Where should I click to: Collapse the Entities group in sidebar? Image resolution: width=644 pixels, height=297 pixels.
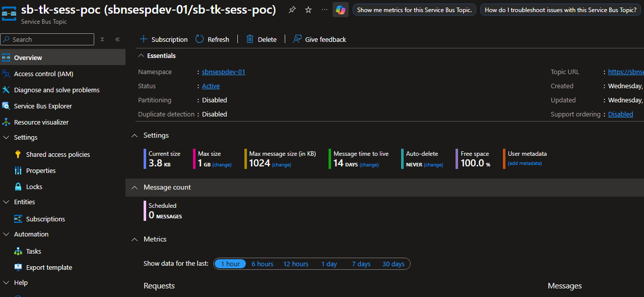[6, 202]
